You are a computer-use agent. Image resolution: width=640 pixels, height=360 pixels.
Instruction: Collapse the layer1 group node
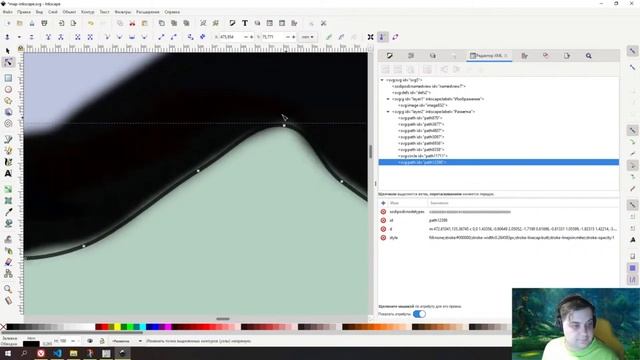[388, 99]
